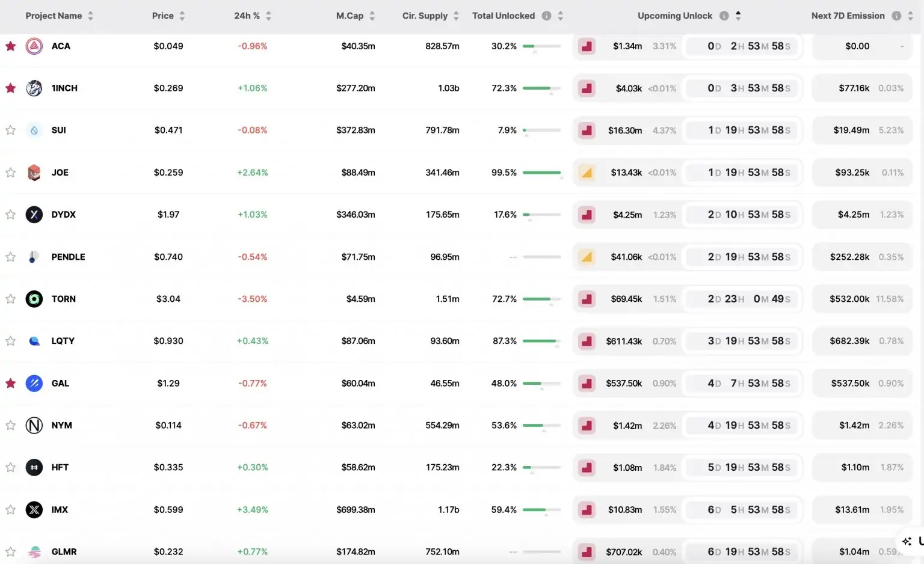Click the yellow unlock icon for JOE
Viewport: 924px width, 564px height.
click(587, 173)
